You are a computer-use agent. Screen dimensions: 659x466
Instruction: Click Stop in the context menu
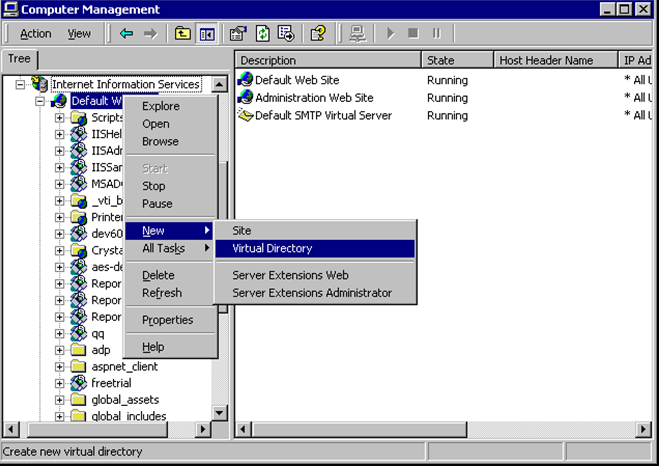coord(154,186)
